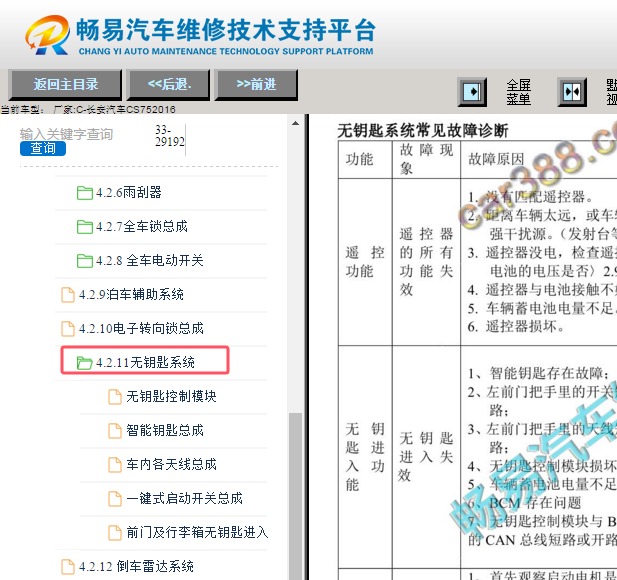This screenshot has height=580, width=617.
Task: Click the document icon for 前门及行李箱无钥匙进入
Action: click(x=115, y=533)
